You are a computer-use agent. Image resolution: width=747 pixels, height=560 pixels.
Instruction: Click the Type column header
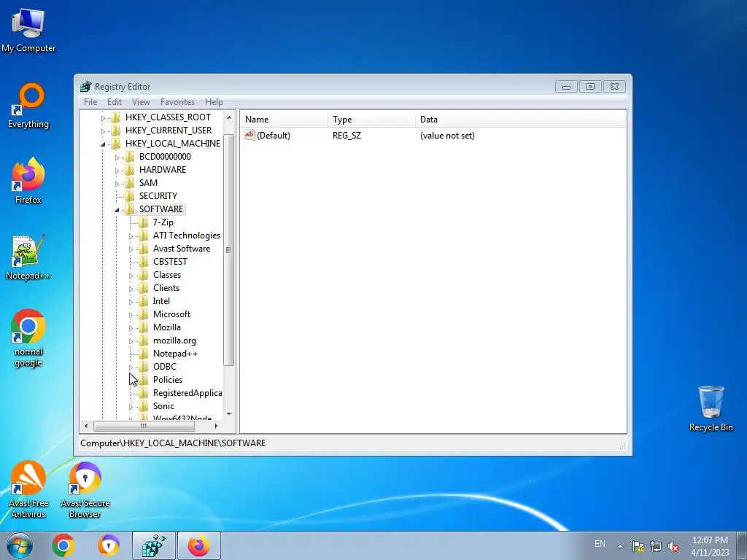[x=371, y=120]
